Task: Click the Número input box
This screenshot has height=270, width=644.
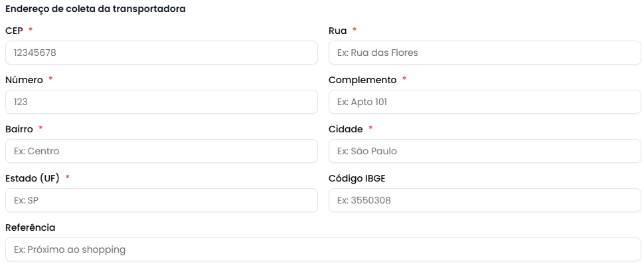Action: (161, 102)
